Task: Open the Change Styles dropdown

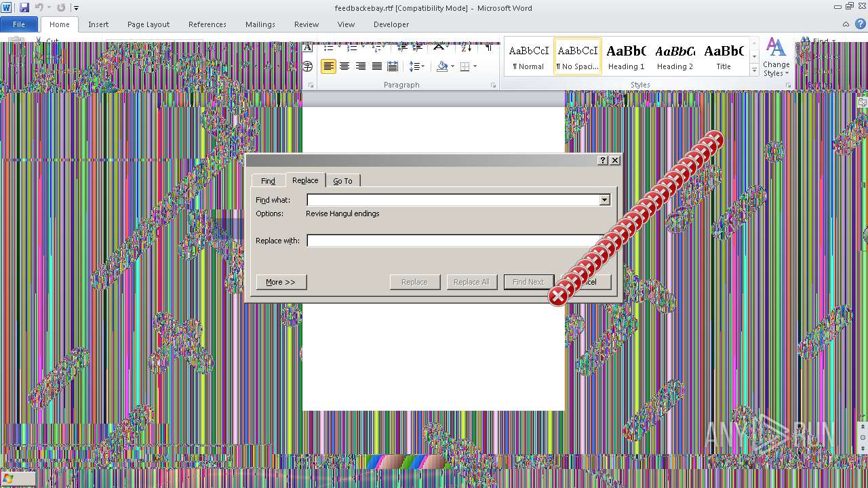Action: (x=776, y=57)
